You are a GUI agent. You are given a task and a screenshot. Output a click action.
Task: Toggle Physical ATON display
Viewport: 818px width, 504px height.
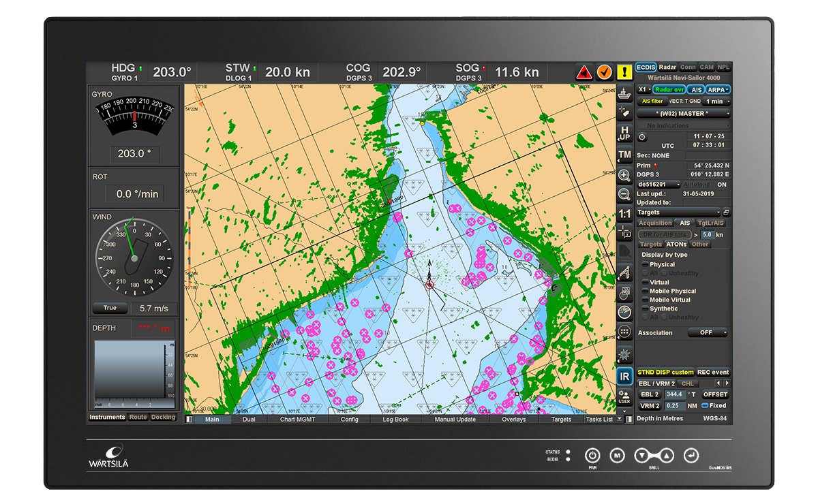point(645,264)
